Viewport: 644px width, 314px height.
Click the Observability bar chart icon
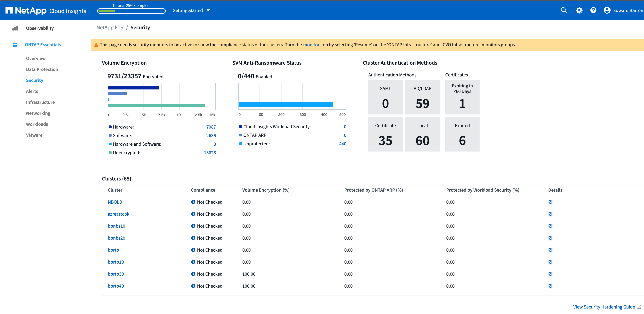[x=15, y=28]
